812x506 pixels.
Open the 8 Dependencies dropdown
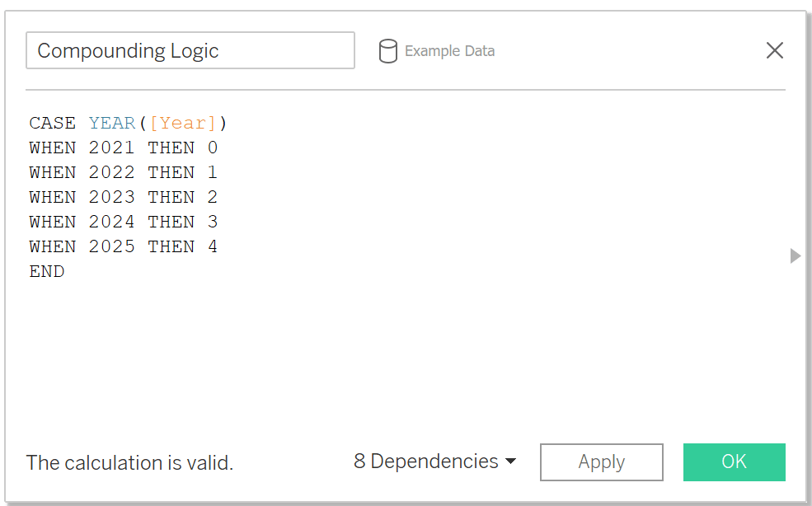coord(435,461)
